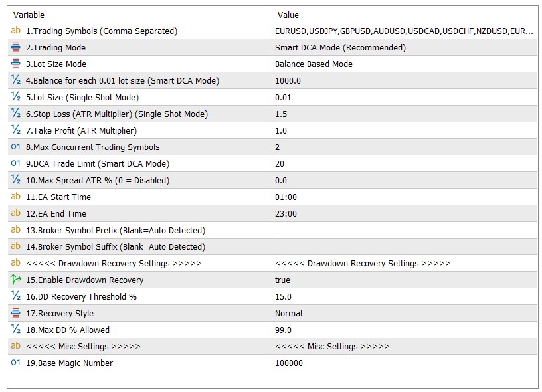This screenshot has width=542, height=392.
Task: Select the '3.Lot Size Mode' label
Action: click(56, 64)
